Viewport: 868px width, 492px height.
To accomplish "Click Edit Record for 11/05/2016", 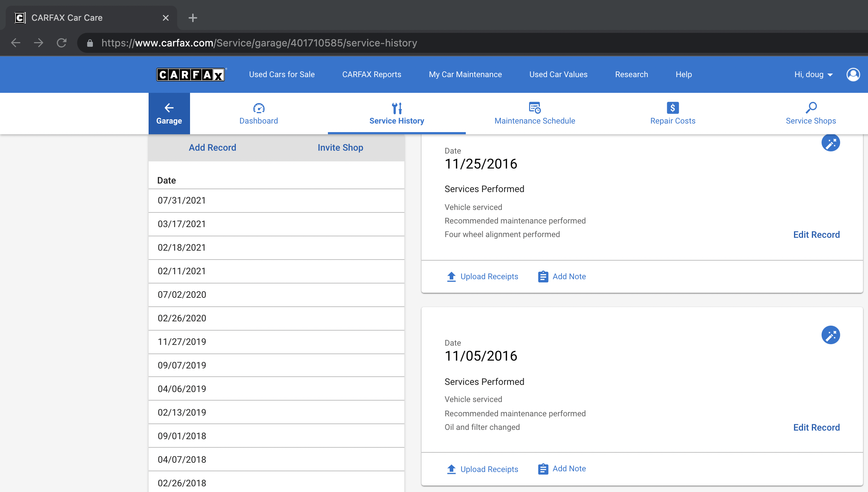I will pyautogui.click(x=816, y=428).
